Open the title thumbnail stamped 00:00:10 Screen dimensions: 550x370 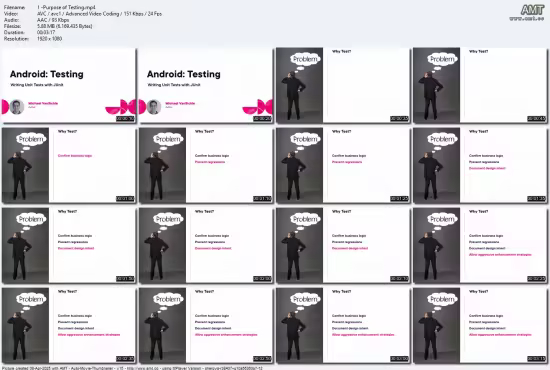tap(68, 86)
